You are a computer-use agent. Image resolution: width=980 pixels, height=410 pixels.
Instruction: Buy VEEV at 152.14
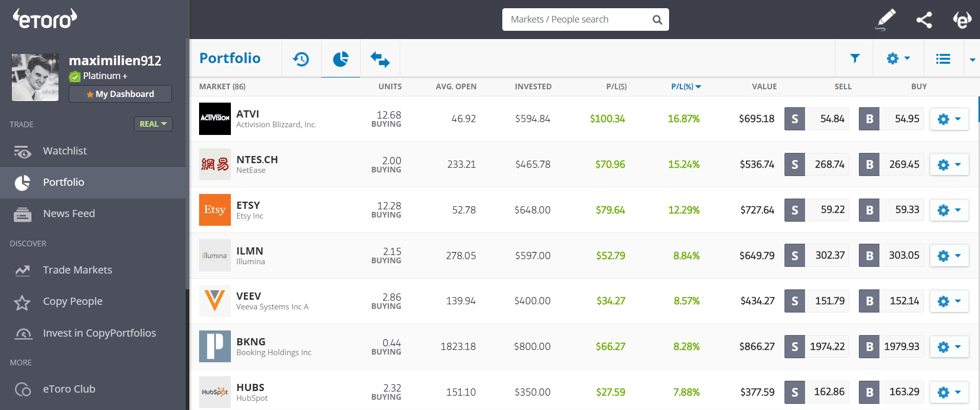coord(891,301)
